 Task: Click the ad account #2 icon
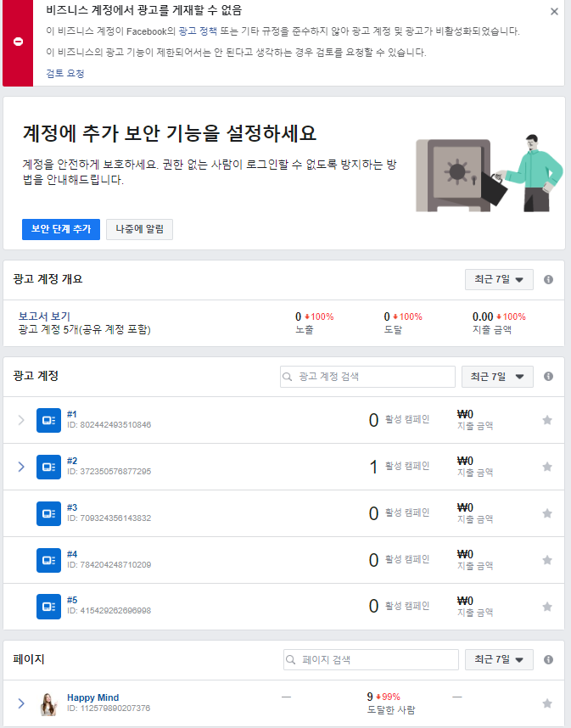coord(48,467)
